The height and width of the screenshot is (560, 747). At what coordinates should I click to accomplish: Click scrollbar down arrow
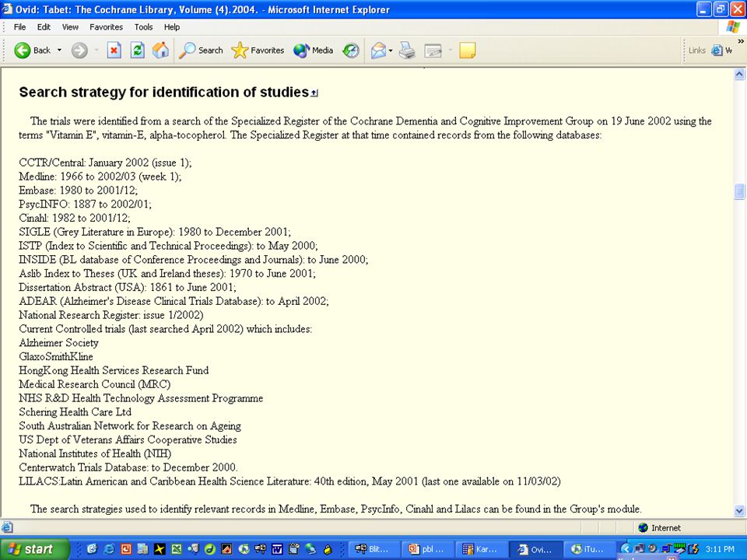point(739,511)
